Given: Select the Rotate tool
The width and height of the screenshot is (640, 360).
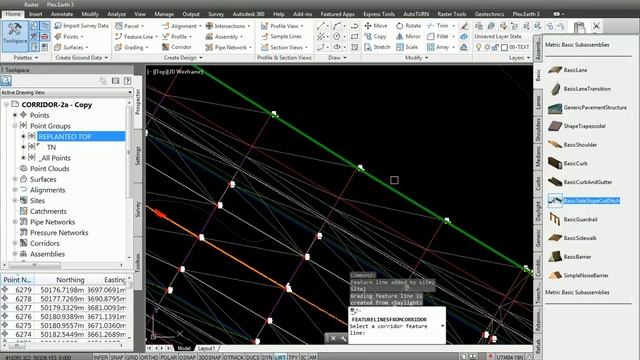Looking at the screenshot, I should [x=409, y=25].
